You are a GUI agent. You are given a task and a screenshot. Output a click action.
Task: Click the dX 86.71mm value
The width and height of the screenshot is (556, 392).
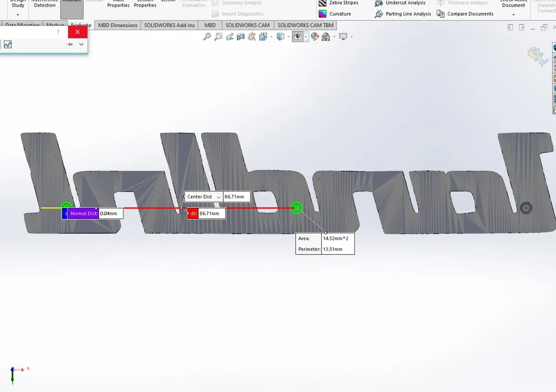[x=212, y=214]
